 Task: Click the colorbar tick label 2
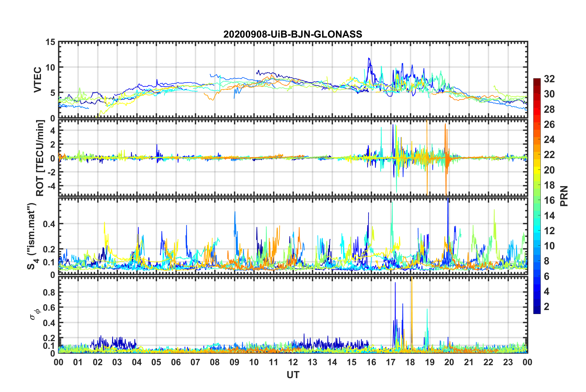tap(547, 307)
